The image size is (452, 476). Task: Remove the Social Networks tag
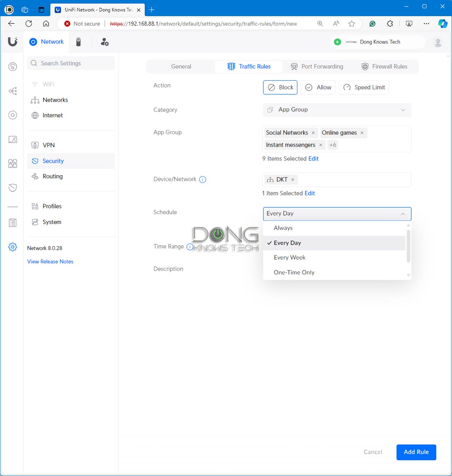point(313,133)
